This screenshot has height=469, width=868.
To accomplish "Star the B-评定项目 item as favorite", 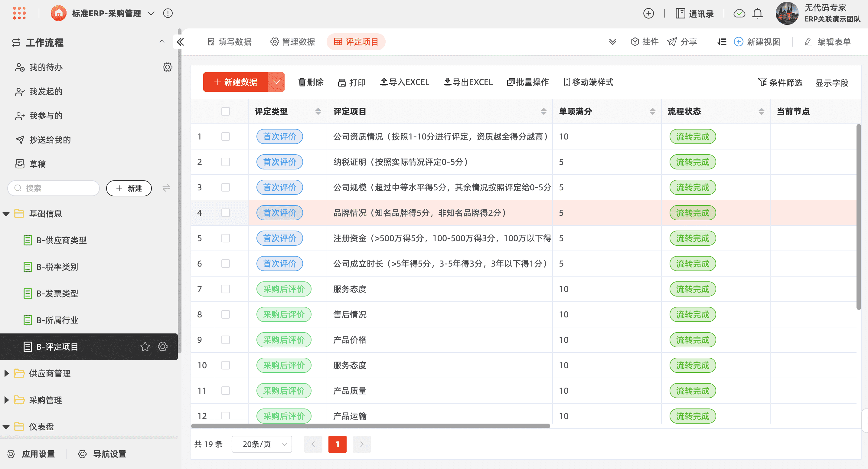I will [145, 347].
